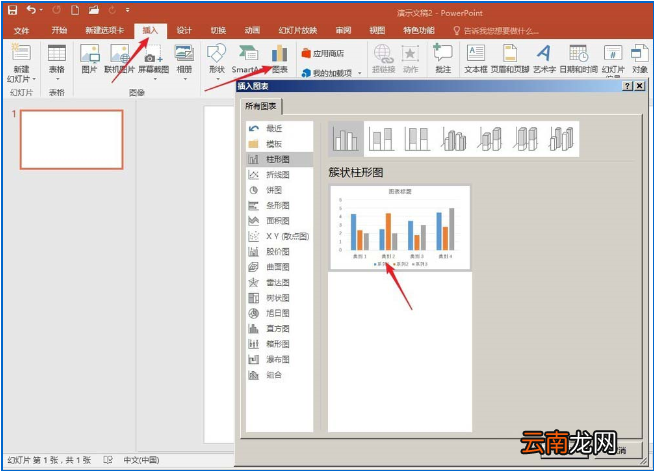
Task: Select 直方图 chart category
Action: pos(279,329)
